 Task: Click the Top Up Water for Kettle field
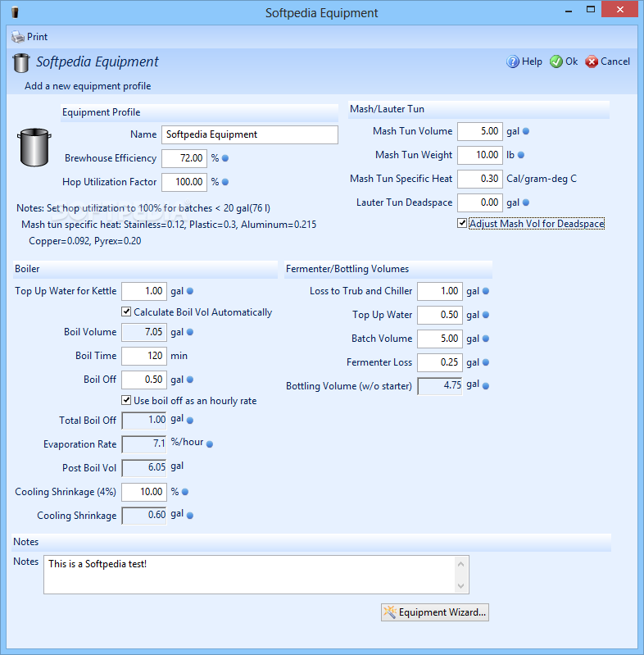144,292
